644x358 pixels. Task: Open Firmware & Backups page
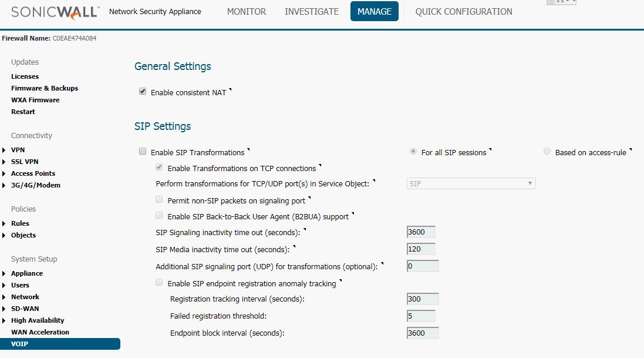[x=45, y=88]
